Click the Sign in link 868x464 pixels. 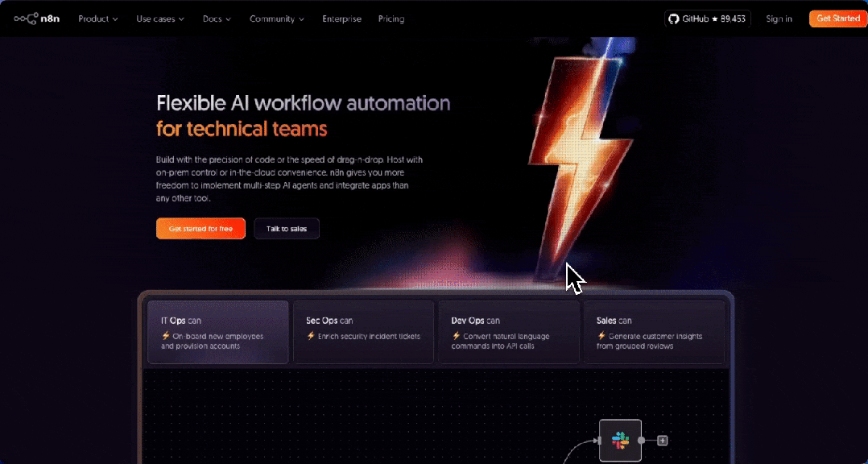(779, 19)
